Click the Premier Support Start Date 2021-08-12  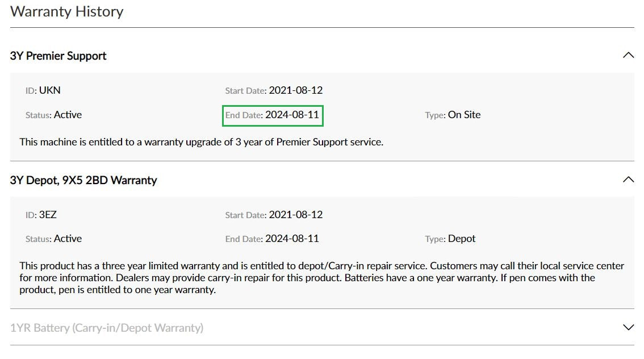click(x=295, y=90)
